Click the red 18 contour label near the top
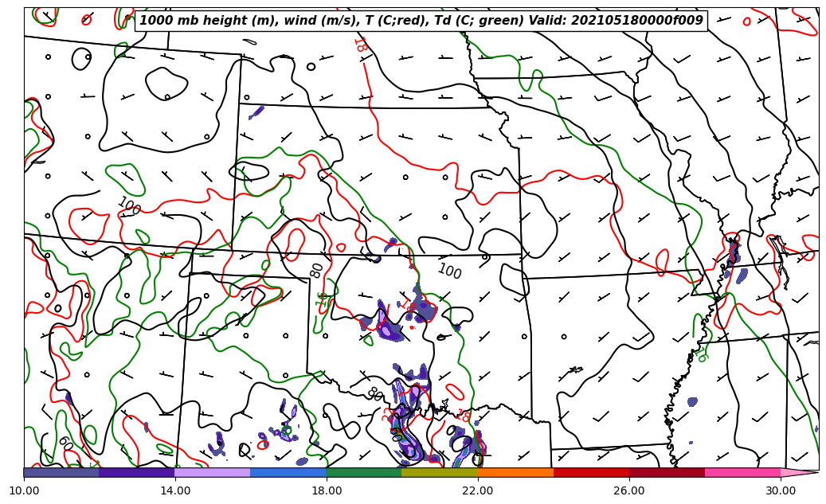Screen dimensions: 826x504 tap(360, 44)
